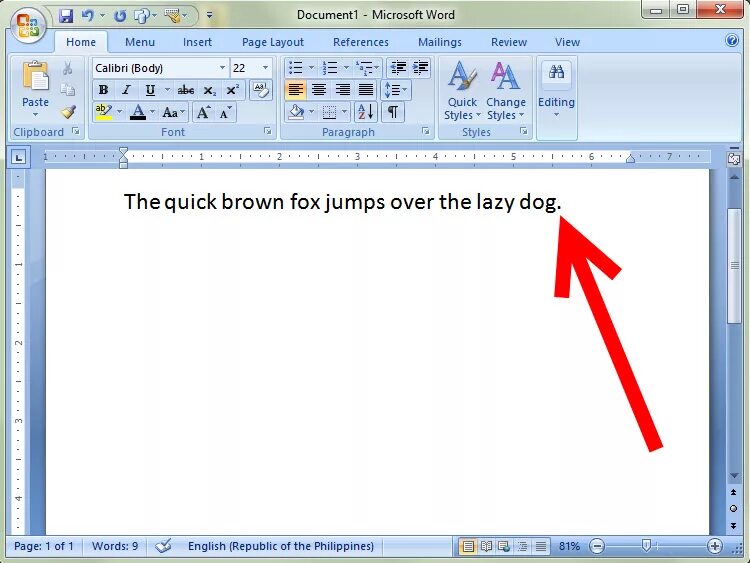Toggle Justify alignment
Screen dimensions: 750x563
pyautogui.click(x=365, y=90)
